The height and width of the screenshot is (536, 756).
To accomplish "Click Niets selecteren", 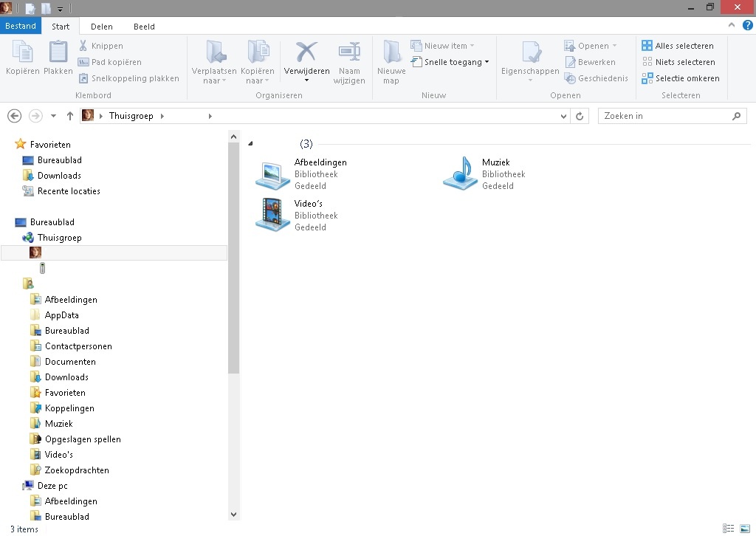I will (x=678, y=62).
